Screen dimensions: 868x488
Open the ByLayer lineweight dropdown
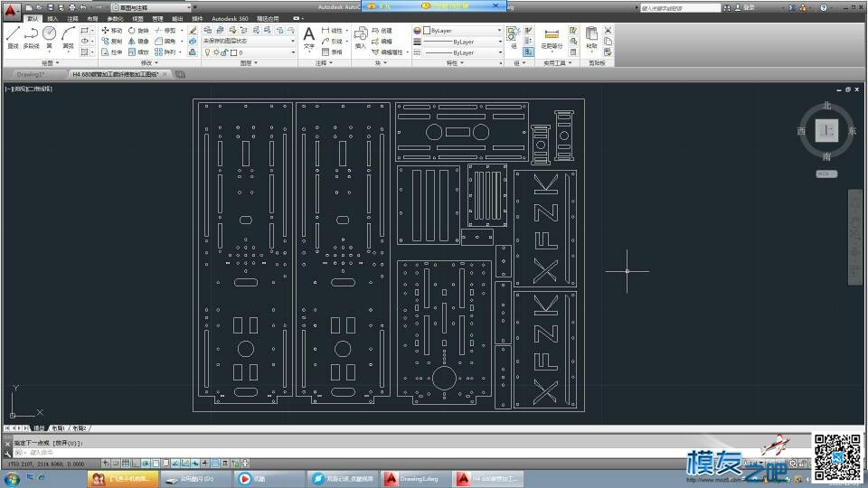pos(462,42)
